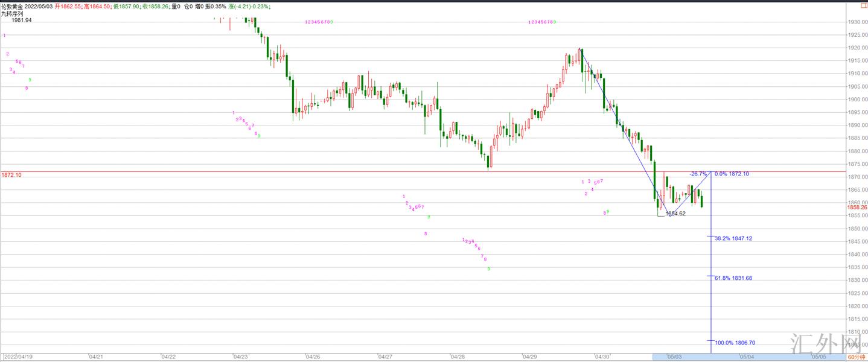
Task: Click the 05/03 date on time axis
Action: (674, 357)
